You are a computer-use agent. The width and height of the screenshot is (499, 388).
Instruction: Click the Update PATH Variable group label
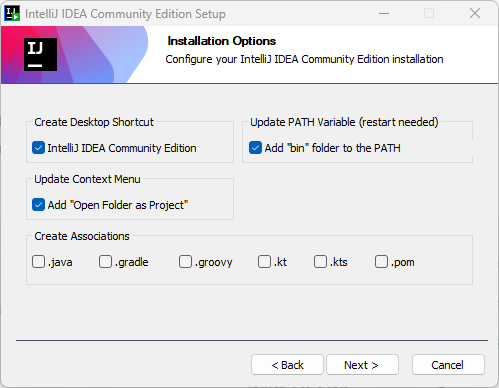(x=344, y=122)
